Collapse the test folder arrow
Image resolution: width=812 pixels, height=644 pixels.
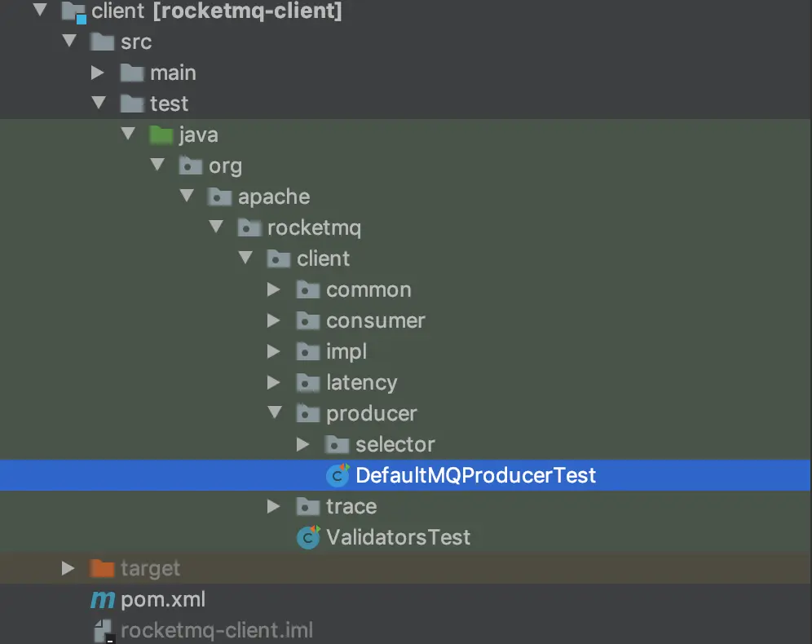pyautogui.click(x=99, y=104)
